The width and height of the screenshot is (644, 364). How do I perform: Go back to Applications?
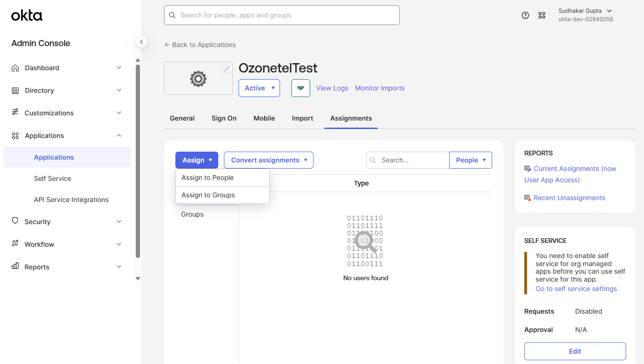pos(200,45)
